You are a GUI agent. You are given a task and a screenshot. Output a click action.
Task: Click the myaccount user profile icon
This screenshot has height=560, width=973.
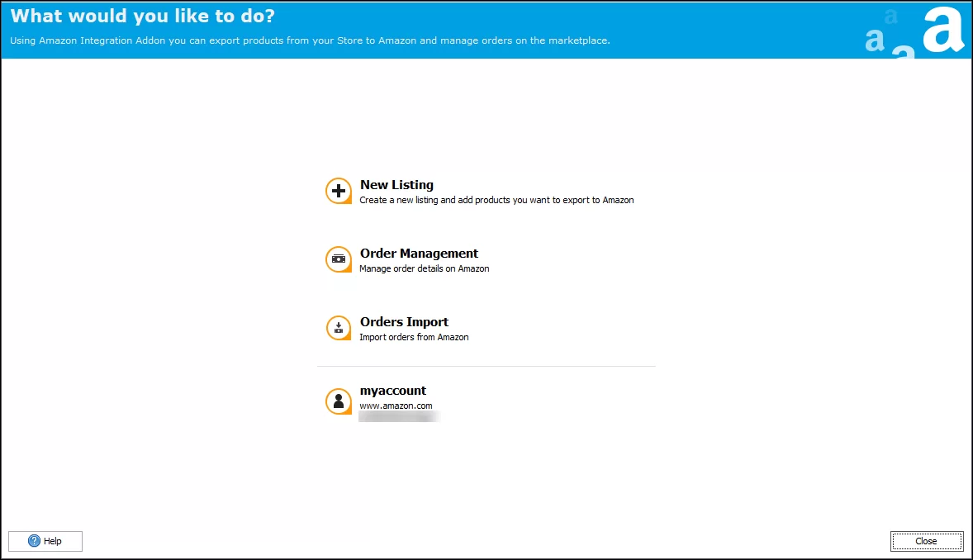339,401
